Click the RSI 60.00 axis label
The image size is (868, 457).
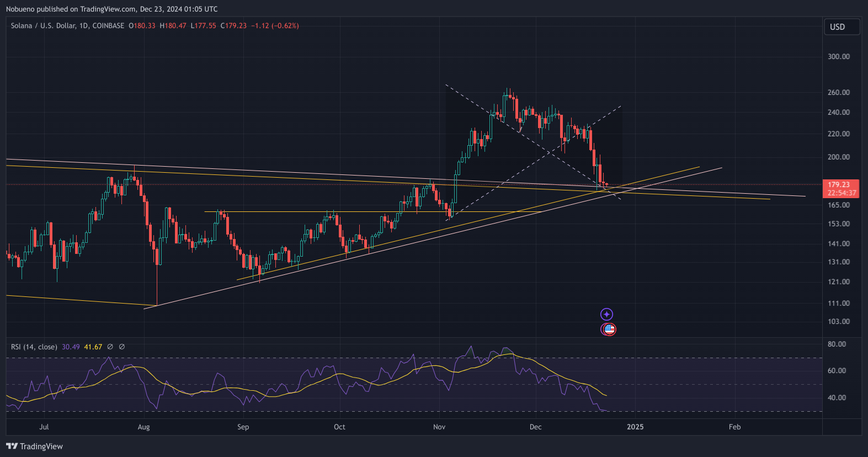point(837,370)
